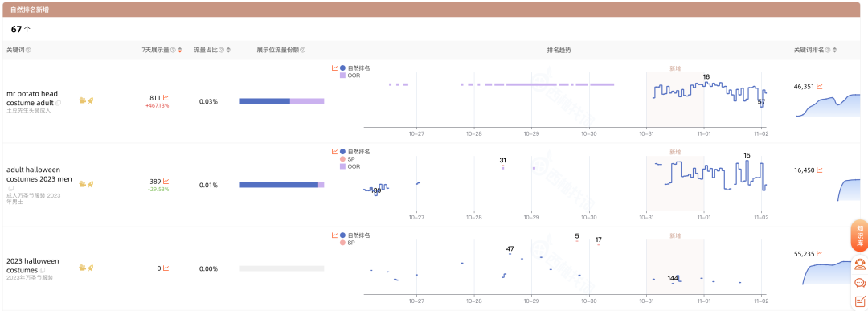Toggle 自然排名 legend in first chart
This screenshot has height=311, width=868.
[x=355, y=68]
